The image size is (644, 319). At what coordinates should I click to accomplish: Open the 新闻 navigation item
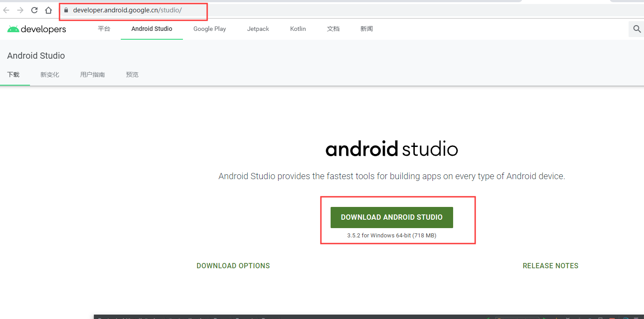coord(366,29)
